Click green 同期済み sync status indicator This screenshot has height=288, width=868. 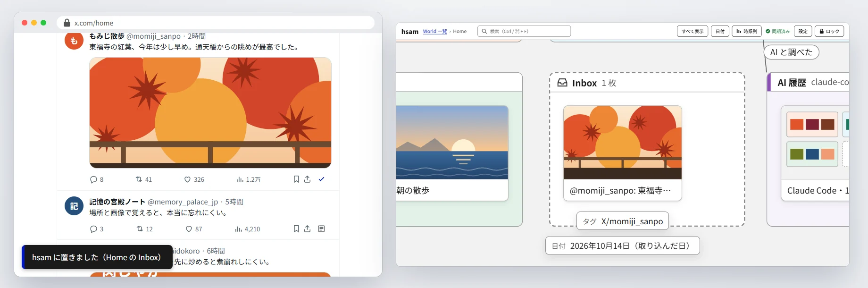pyautogui.click(x=777, y=31)
